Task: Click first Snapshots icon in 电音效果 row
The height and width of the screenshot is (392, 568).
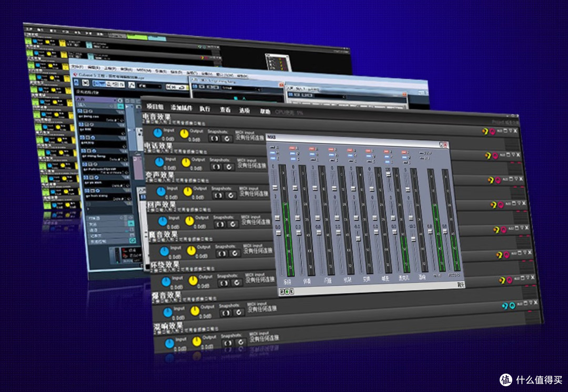Action: click(x=215, y=138)
